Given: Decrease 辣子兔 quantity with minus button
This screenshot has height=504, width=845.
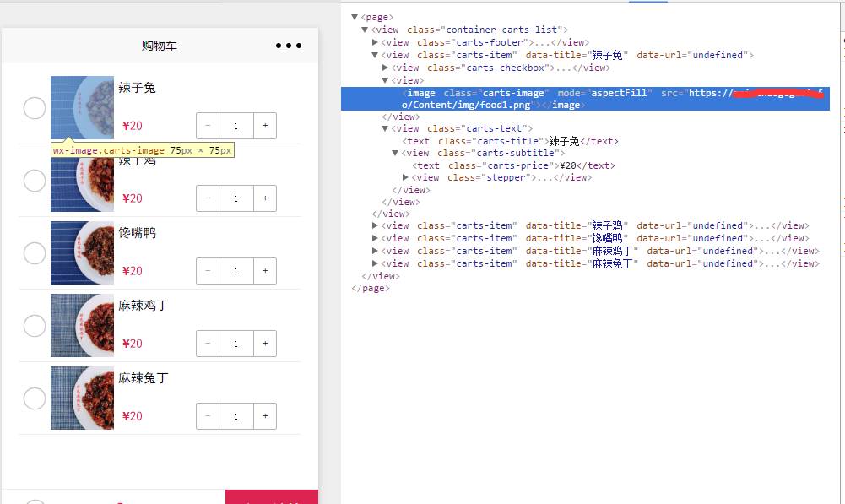Looking at the screenshot, I should pyautogui.click(x=208, y=126).
